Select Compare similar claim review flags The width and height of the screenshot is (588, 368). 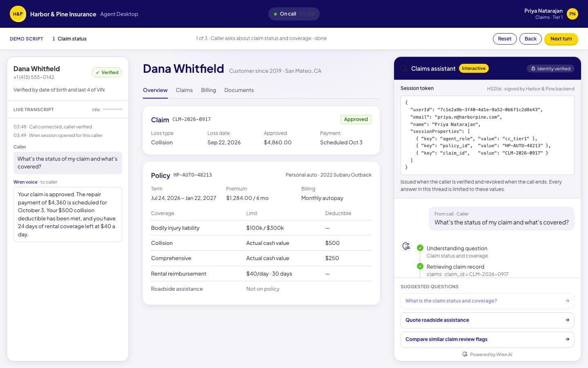click(488, 339)
